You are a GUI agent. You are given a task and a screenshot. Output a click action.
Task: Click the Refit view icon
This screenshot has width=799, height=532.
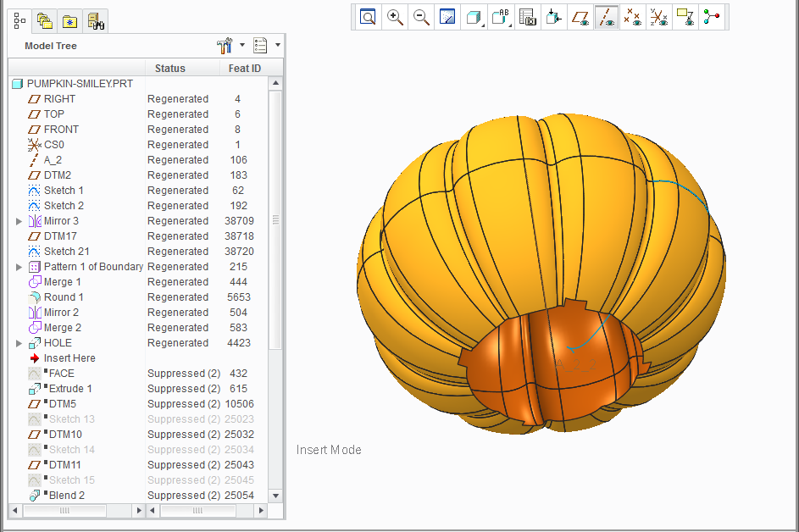368,17
